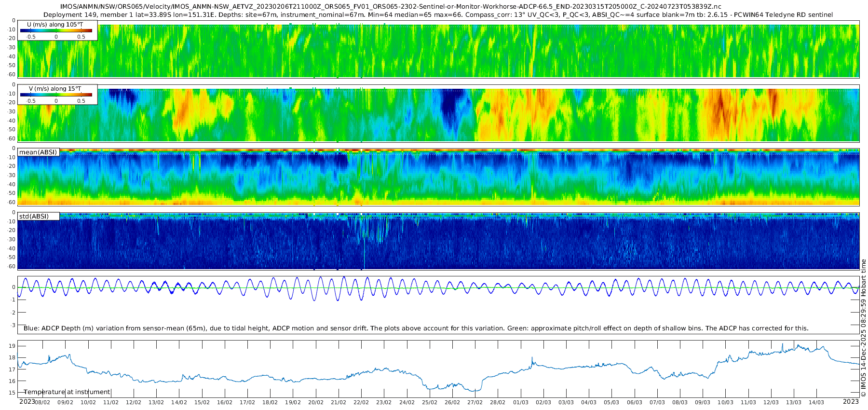Click the 13/02 date tick label

coord(156,402)
